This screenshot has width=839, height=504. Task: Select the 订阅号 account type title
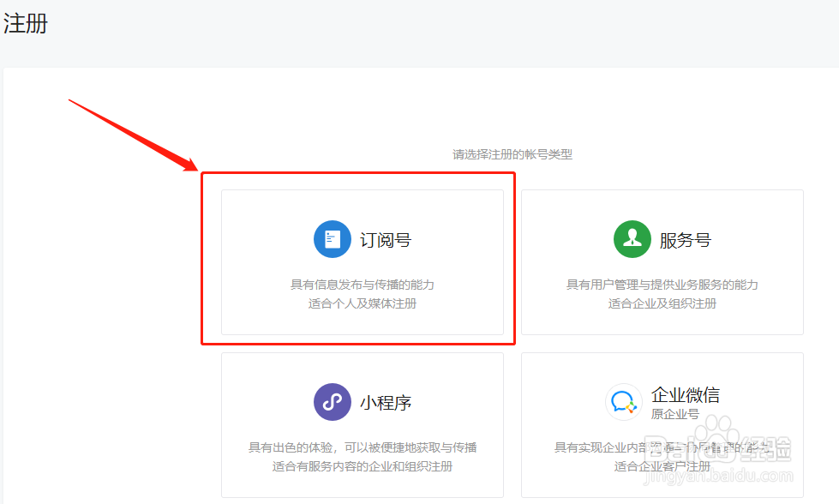386,240
